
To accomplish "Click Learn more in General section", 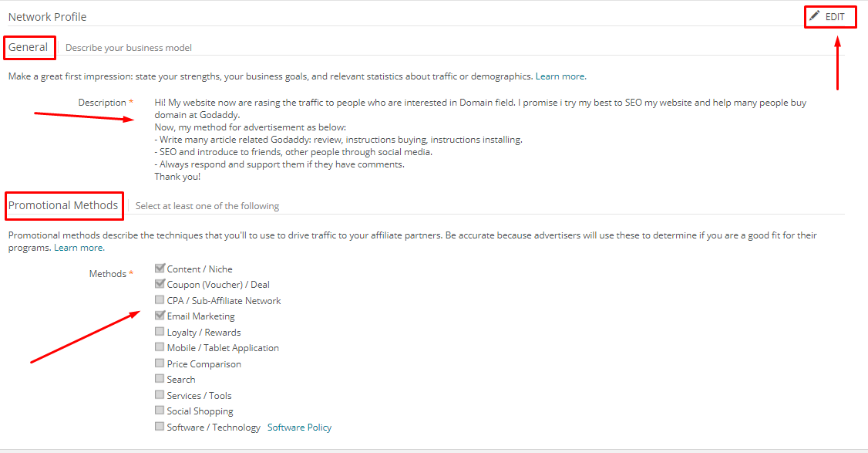I will [x=560, y=76].
